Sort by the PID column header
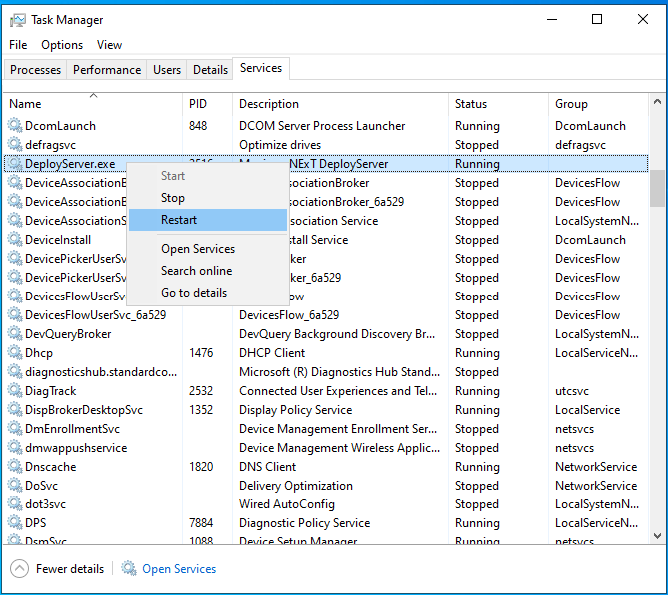The image size is (668, 595). 207,104
